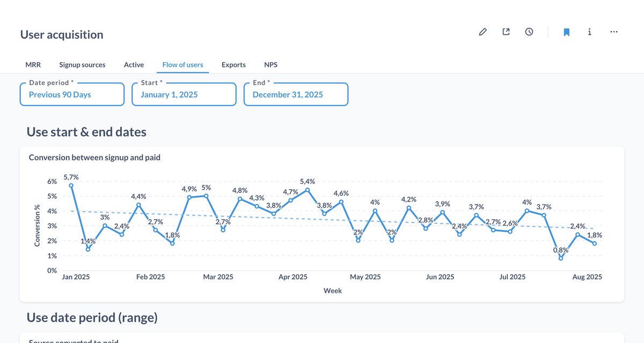Click the 5% data point label

206,188
